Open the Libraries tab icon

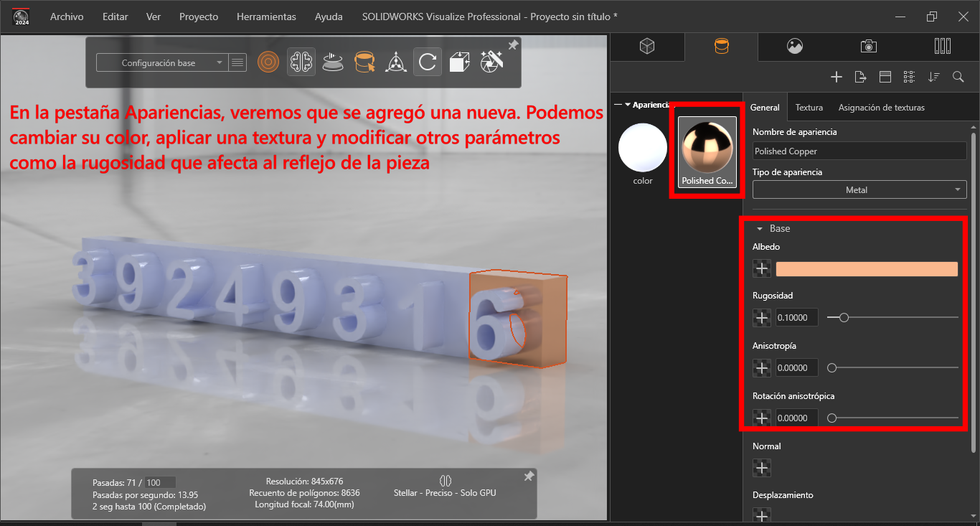point(943,47)
